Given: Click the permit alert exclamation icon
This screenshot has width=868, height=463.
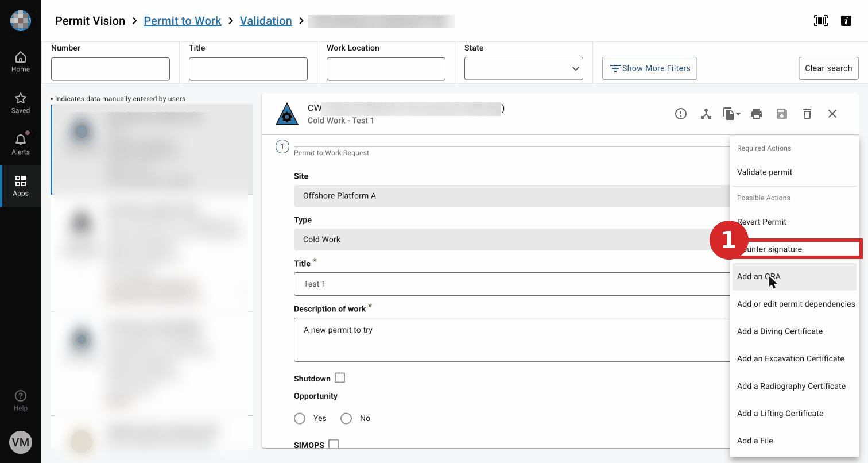Looking at the screenshot, I should [x=681, y=114].
